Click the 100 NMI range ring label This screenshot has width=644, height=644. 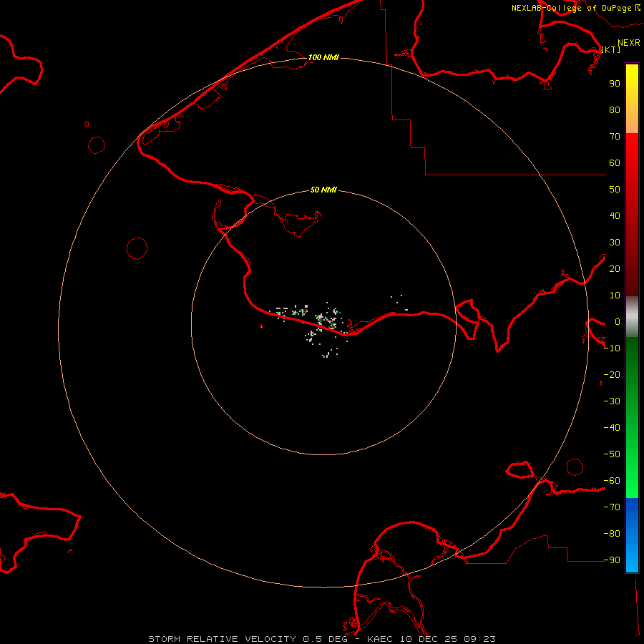323,57
